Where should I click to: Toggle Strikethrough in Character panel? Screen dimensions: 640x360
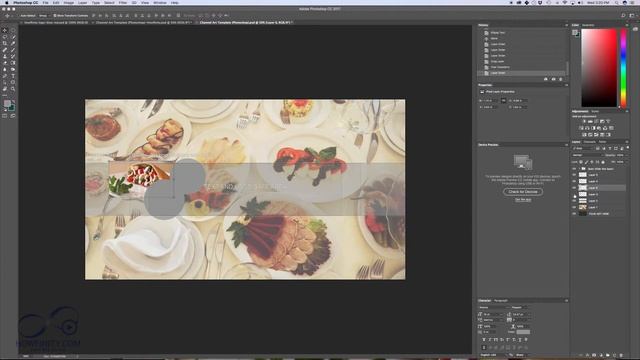pyautogui.click(x=526, y=340)
